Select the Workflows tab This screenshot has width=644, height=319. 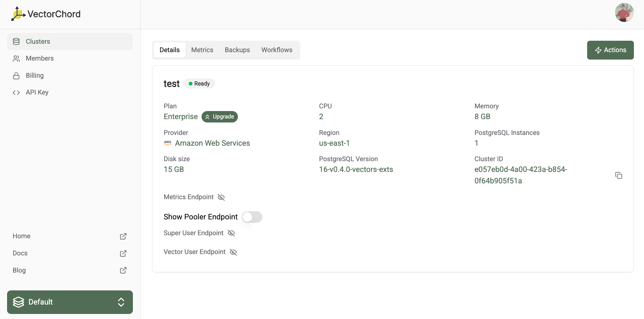coord(277,50)
